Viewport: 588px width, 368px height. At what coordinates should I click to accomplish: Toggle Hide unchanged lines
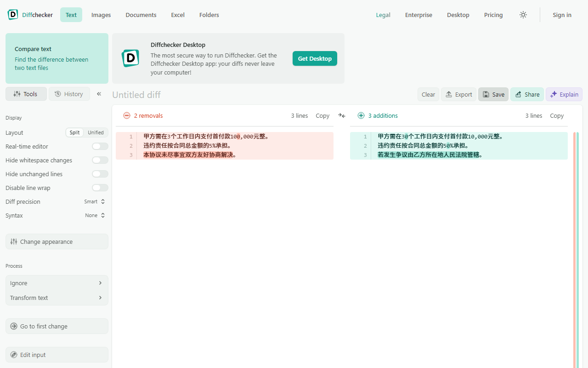point(100,174)
